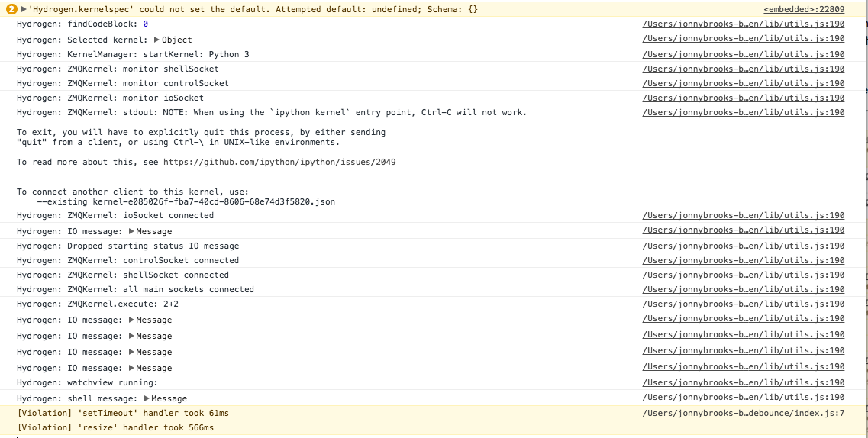Expand the shell message Message object

[147, 398]
